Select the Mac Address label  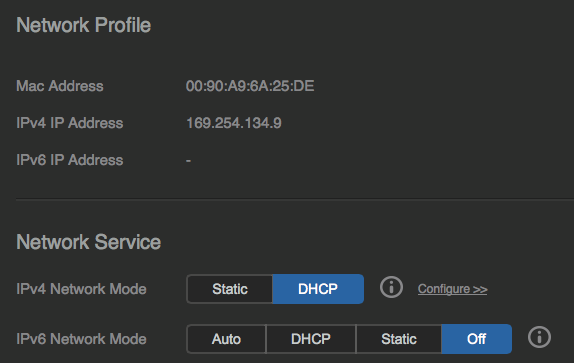(60, 86)
